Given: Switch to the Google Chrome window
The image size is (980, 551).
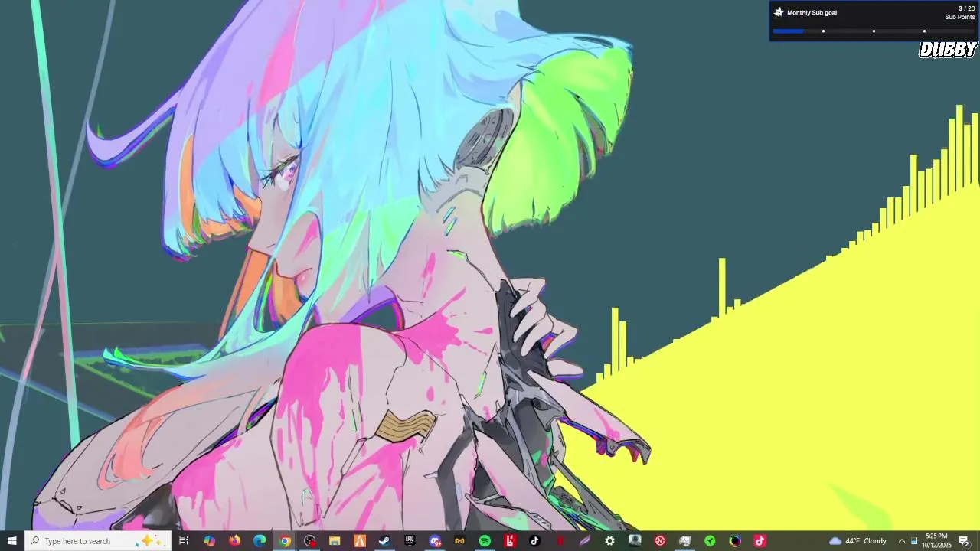Looking at the screenshot, I should point(285,541).
